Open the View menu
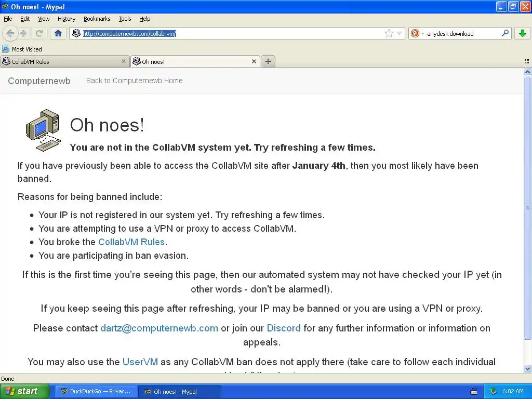This screenshot has width=532, height=399. tap(44, 19)
